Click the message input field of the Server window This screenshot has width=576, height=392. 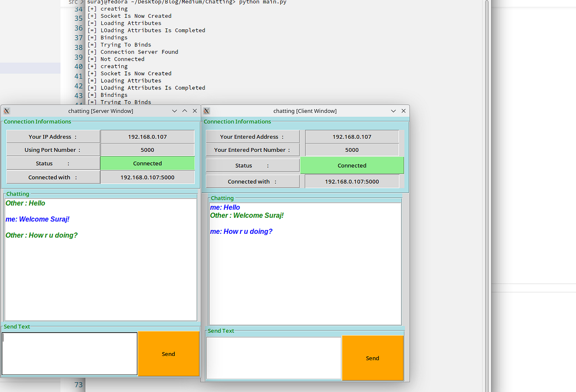click(69, 353)
